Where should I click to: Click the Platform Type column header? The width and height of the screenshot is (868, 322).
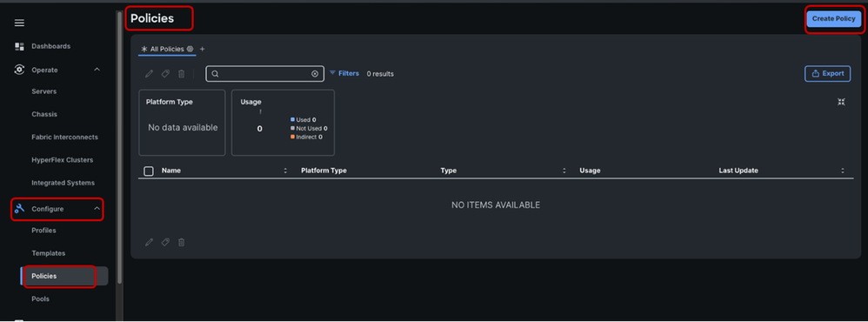click(324, 171)
